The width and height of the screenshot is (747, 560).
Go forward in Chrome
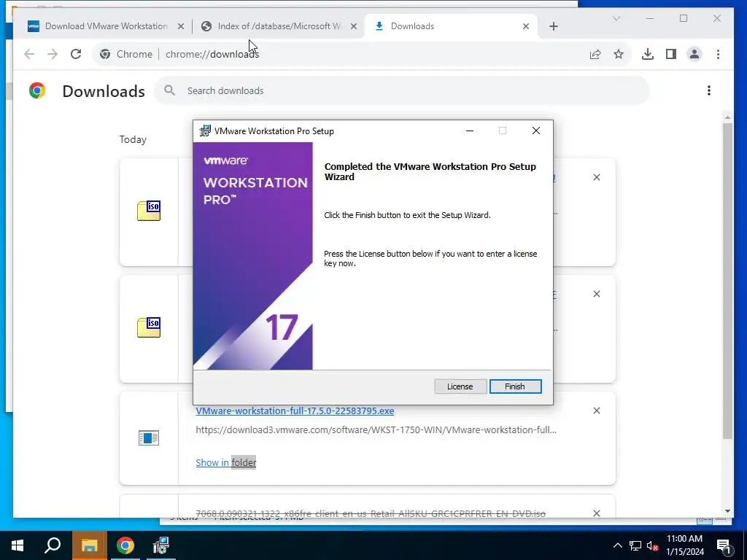[x=53, y=54]
